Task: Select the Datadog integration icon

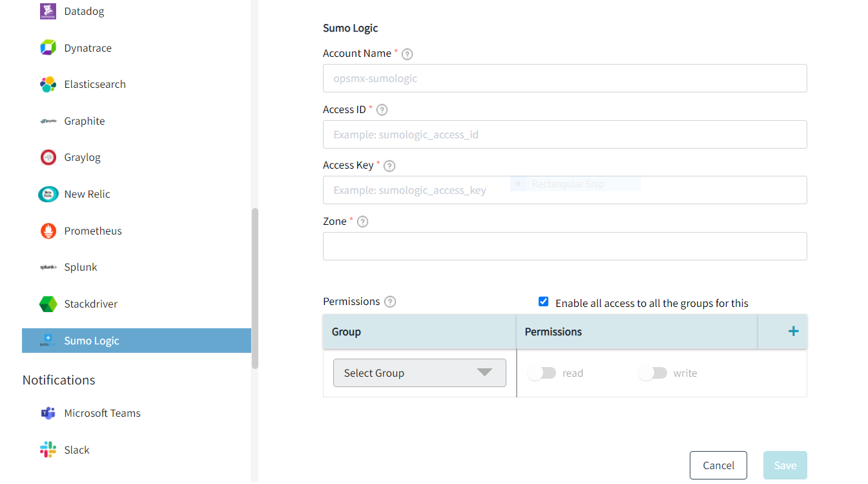Action: pos(47,10)
